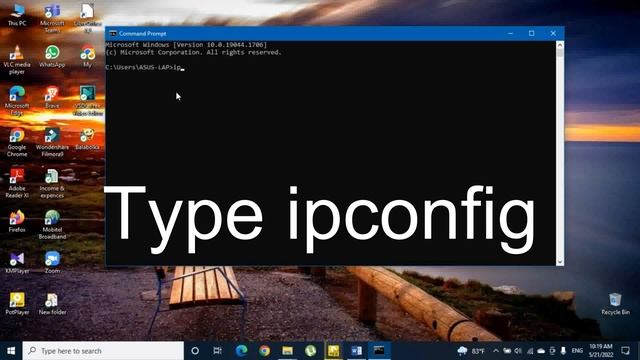This screenshot has width=640, height=360.
Task: Launch Firefox from desktop
Action: point(17,221)
